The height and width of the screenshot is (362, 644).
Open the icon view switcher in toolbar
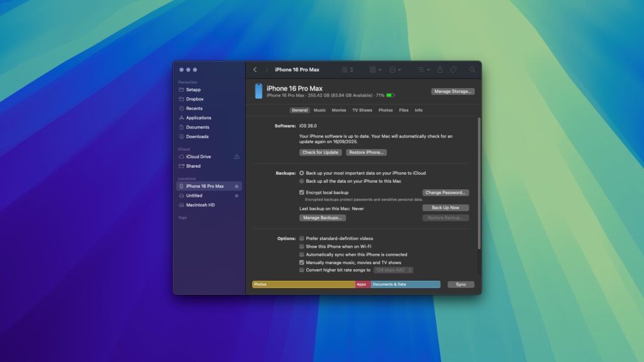click(347, 70)
